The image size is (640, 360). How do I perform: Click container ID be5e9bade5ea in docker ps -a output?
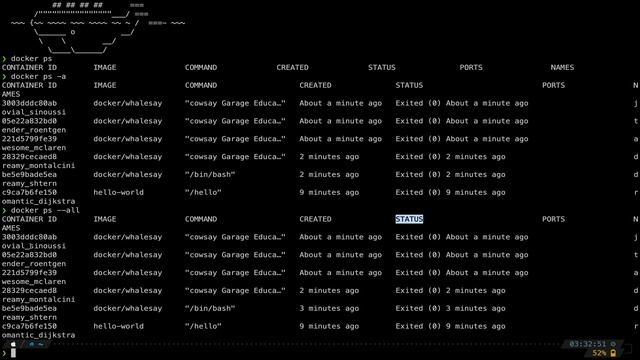pos(29,175)
